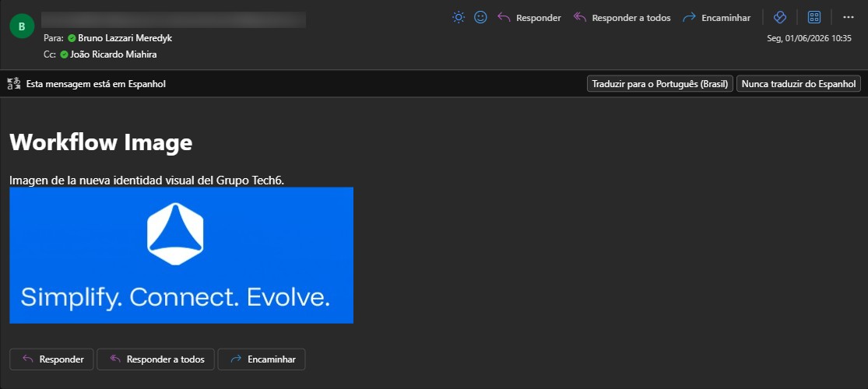
Task: Click Responder in the top toolbar
Action: point(529,18)
